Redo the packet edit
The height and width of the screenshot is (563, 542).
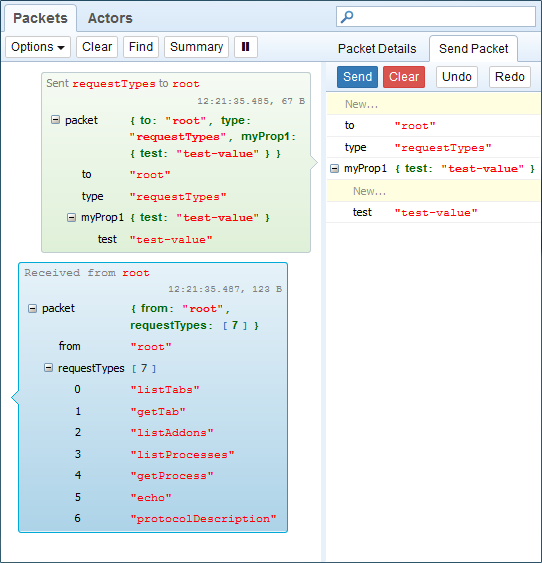510,77
